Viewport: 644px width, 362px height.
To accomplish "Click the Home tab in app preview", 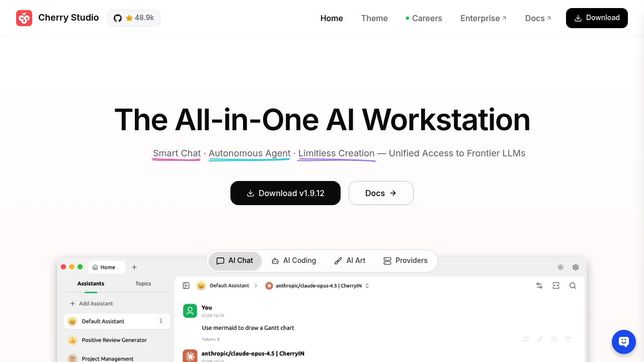I will click(x=107, y=267).
